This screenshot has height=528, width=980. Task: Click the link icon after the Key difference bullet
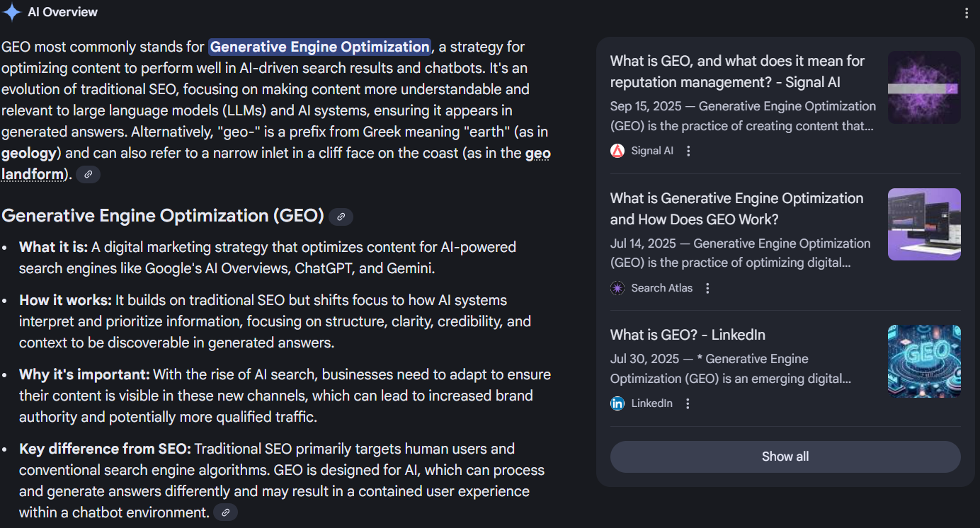pyautogui.click(x=225, y=512)
